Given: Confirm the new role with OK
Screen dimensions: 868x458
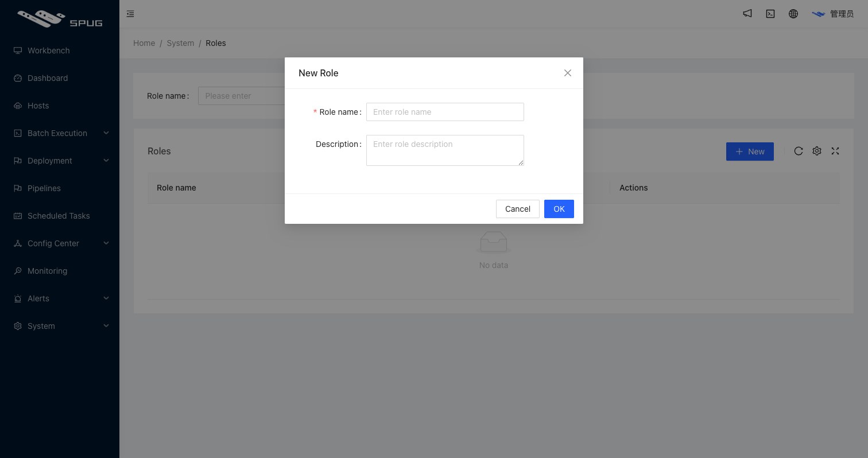Looking at the screenshot, I should pos(559,209).
